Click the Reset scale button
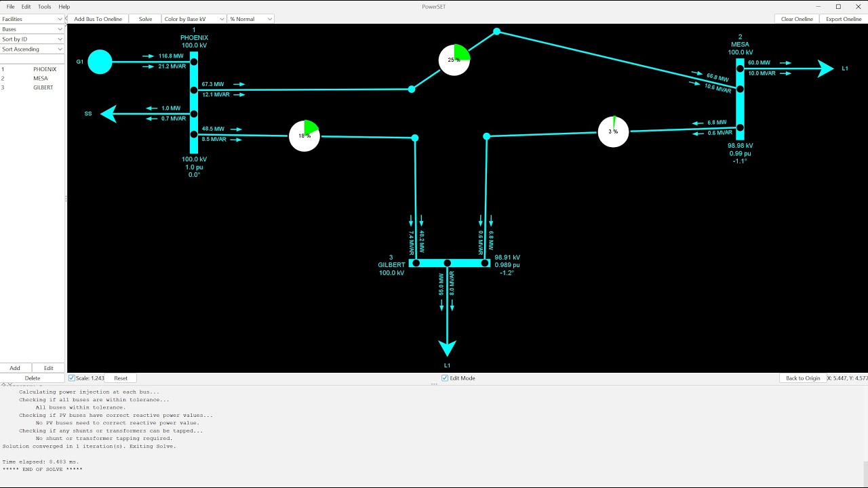Screen dimensions: 868x488 click(121, 378)
